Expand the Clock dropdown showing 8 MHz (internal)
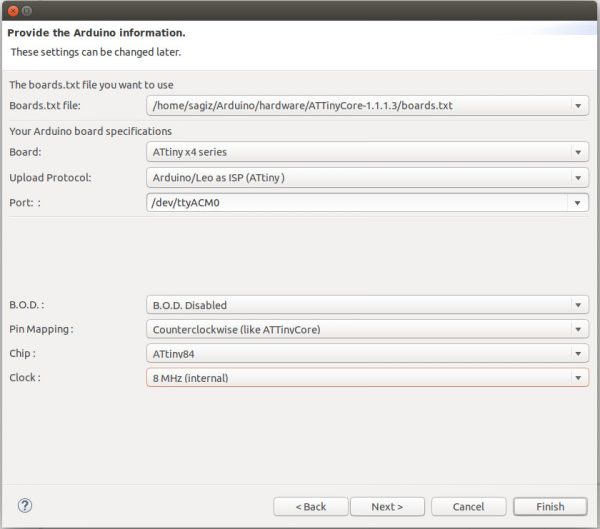Image resolution: width=600 pixels, height=529 pixels. coord(367,377)
